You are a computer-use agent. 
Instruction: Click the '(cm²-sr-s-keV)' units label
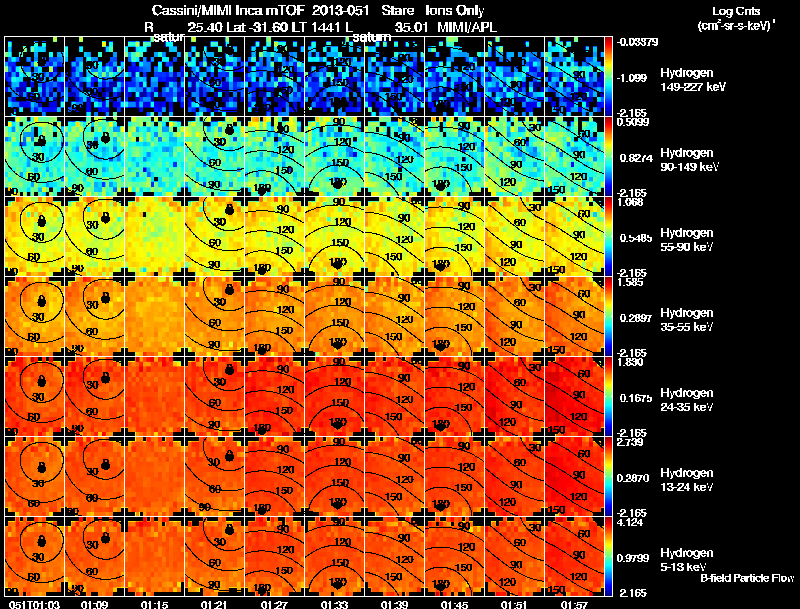point(736,25)
